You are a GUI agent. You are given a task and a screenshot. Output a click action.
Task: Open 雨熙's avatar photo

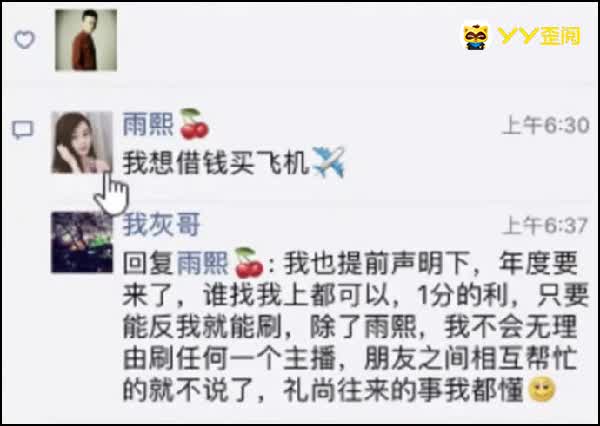pyautogui.click(x=82, y=142)
